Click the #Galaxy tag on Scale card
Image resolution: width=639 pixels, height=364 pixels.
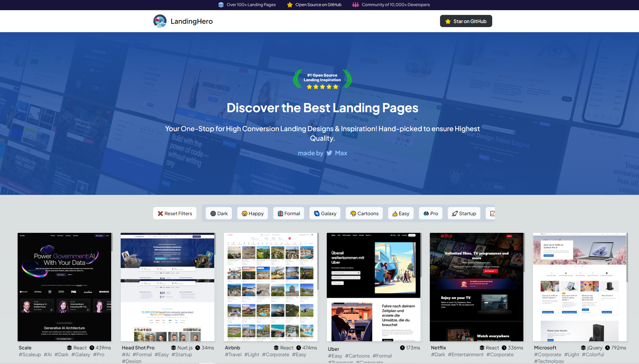pos(81,355)
